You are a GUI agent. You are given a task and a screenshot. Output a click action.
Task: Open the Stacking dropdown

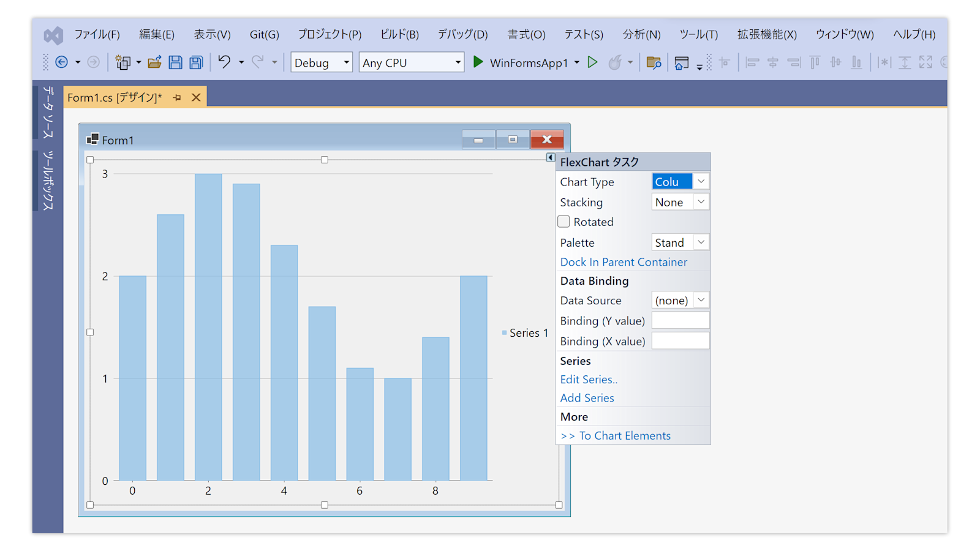(x=701, y=202)
